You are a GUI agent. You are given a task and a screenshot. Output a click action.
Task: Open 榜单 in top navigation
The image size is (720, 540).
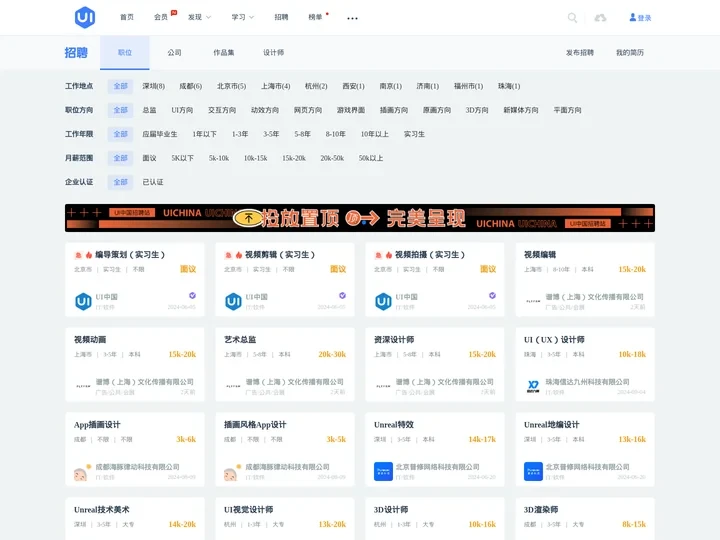[315, 17]
